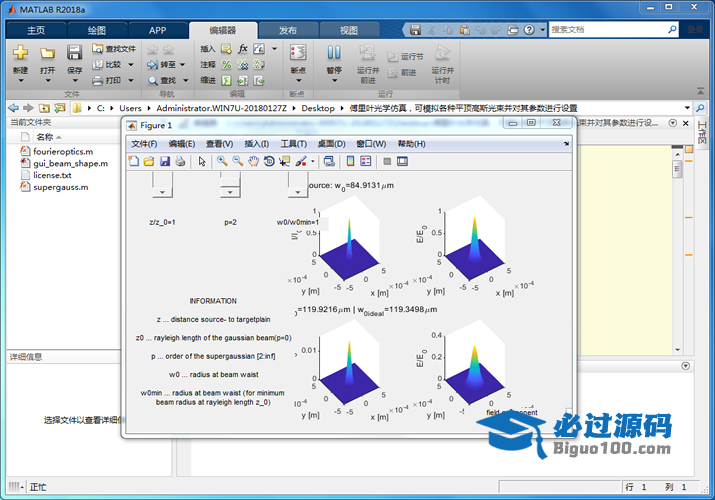Activate the Zoom In tool in Figure 1
This screenshot has height=500, width=715.
point(222,161)
